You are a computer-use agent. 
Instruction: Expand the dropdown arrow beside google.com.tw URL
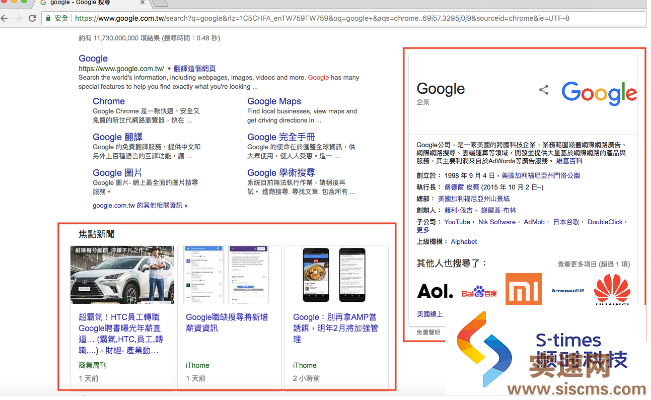169,69
